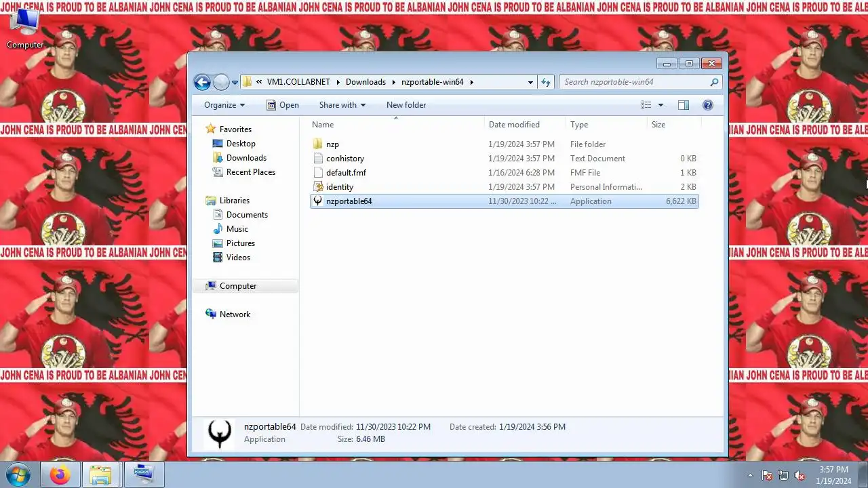Change your view icon button
The height and width of the screenshot is (488, 868).
pos(646,105)
